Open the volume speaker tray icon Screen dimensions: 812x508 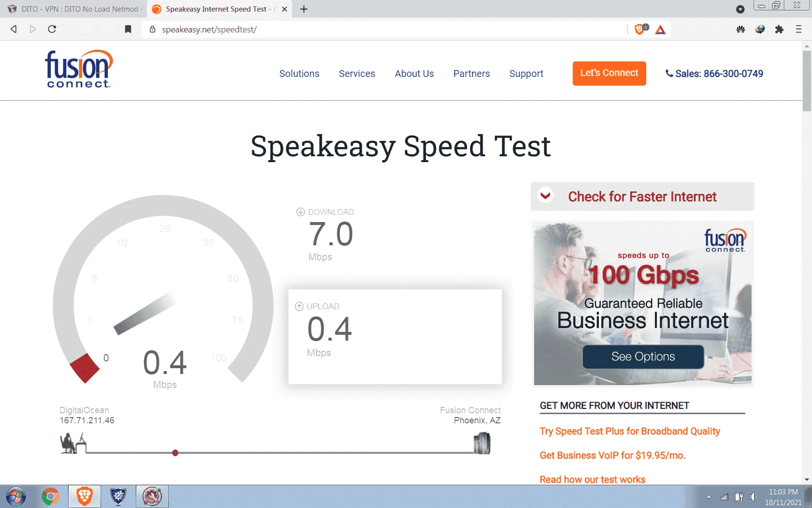753,497
